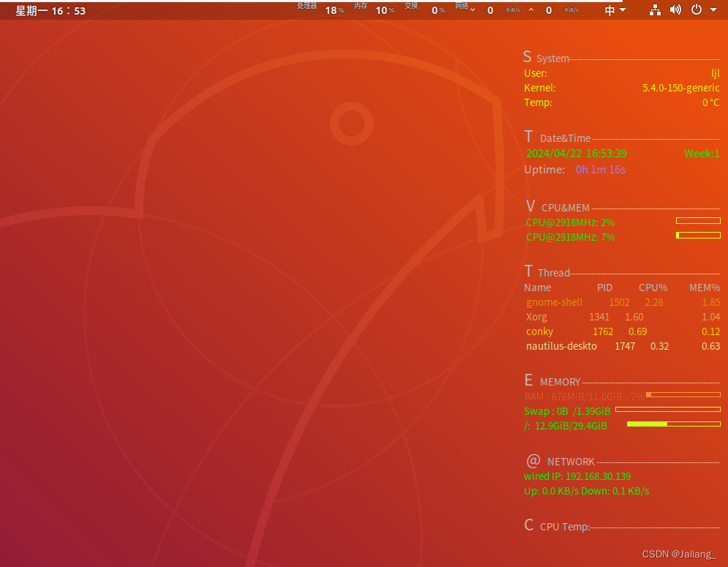The image size is (728, 567).
Task: Click the 内存 10% memory indicator
Action: click(x=374, y=8)
